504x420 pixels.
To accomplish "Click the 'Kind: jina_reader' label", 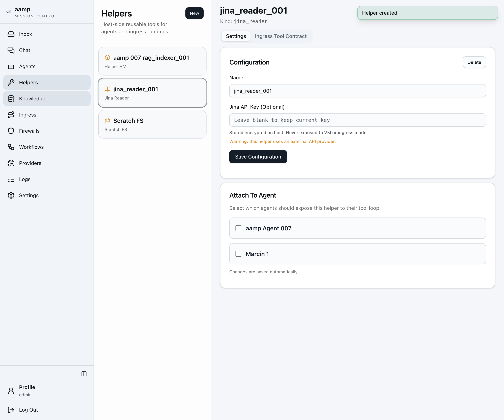I will pos(244,21).
